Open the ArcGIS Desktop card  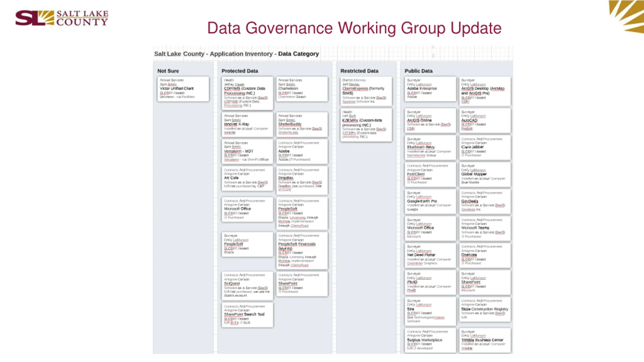485,91
